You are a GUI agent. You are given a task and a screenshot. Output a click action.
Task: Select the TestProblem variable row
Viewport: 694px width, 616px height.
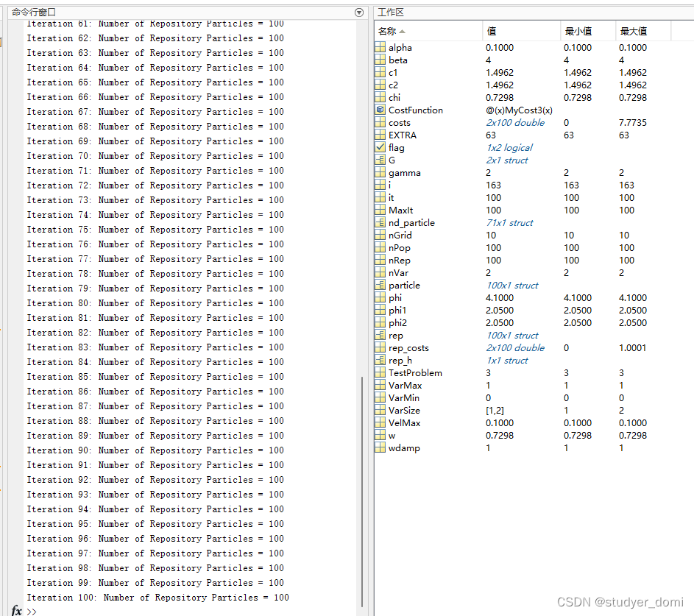pyautogui.click(x=415, y=372)
